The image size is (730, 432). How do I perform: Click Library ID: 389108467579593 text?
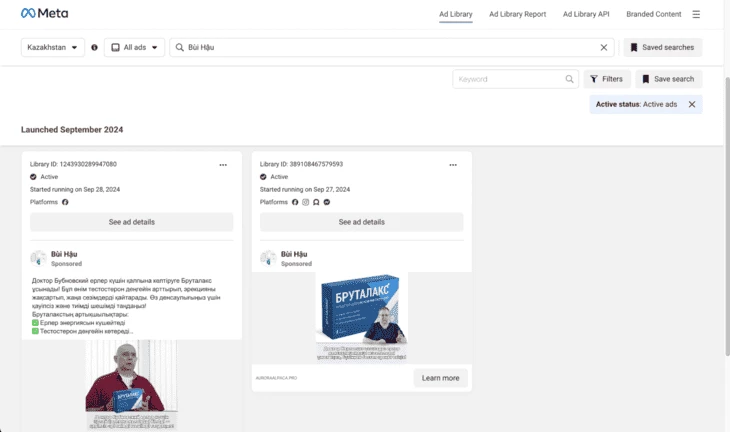[302, 164]
